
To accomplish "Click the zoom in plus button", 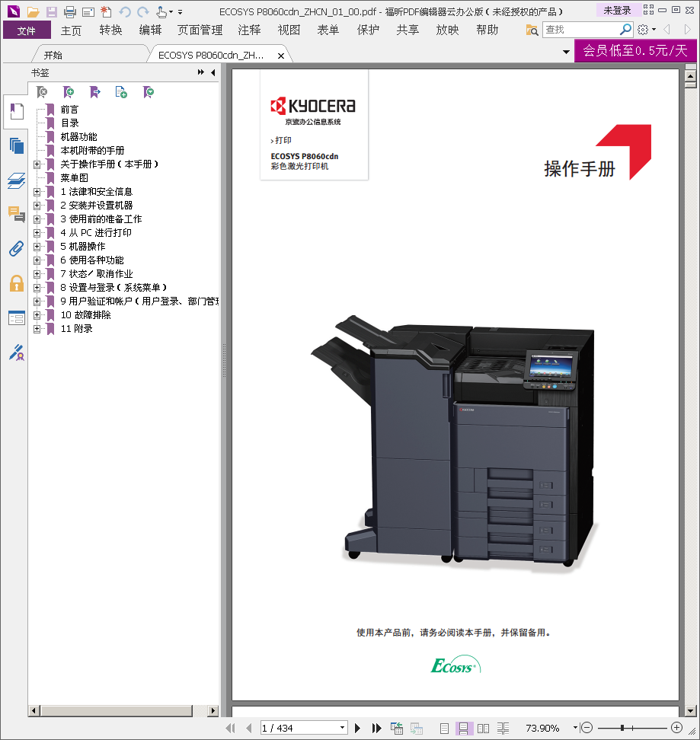I will point(677,728).
